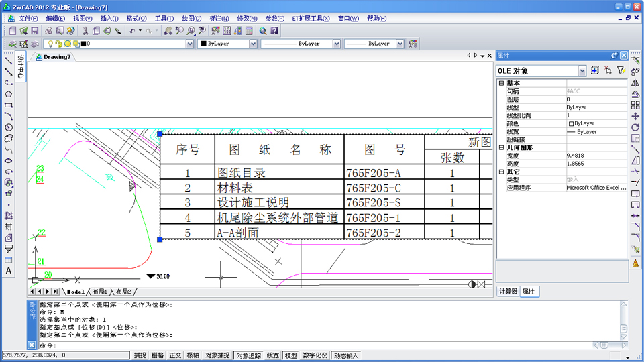This screenshot has height=362, width=644.
Task: Activate the Move modify tool
Action: click(x=635, y=115)
